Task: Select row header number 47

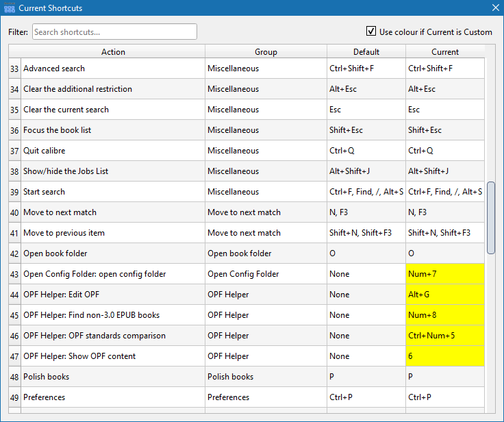Action: click(14, 356)
